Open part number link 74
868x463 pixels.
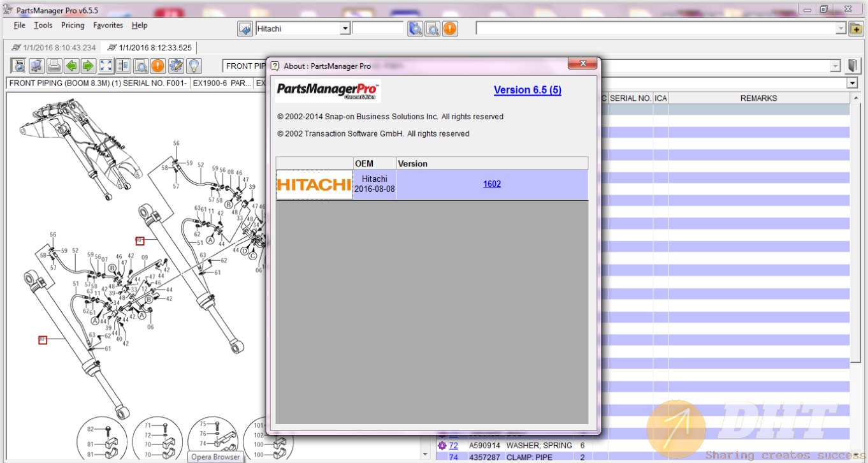[x=453, y=457]
